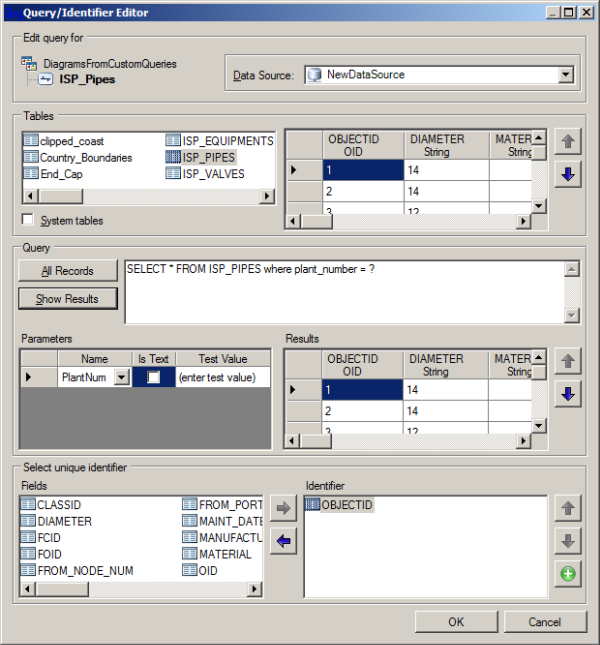Click the blue down arrow beside Results grid
The width and height of the screenshot is (600, 645).
pos(568,394)
